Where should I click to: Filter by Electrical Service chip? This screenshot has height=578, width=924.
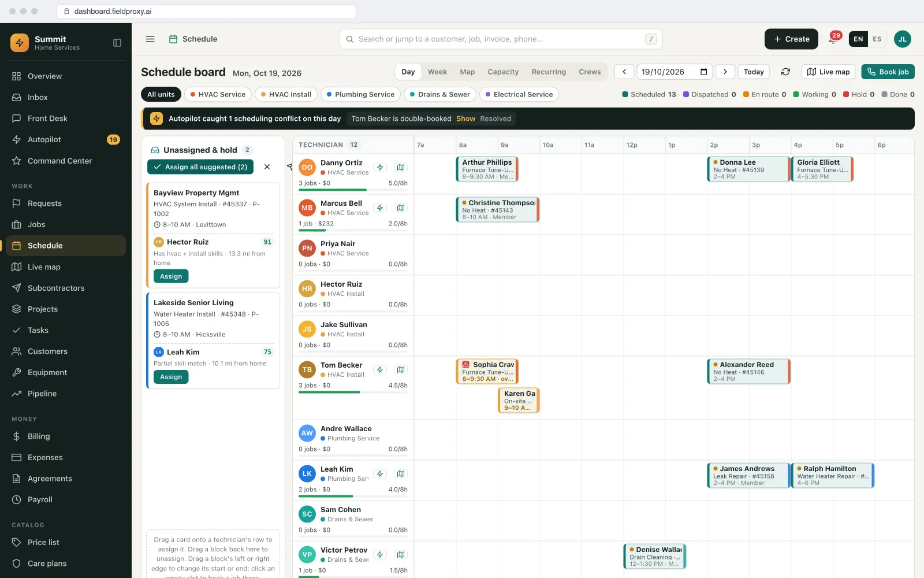click(519, 94)
